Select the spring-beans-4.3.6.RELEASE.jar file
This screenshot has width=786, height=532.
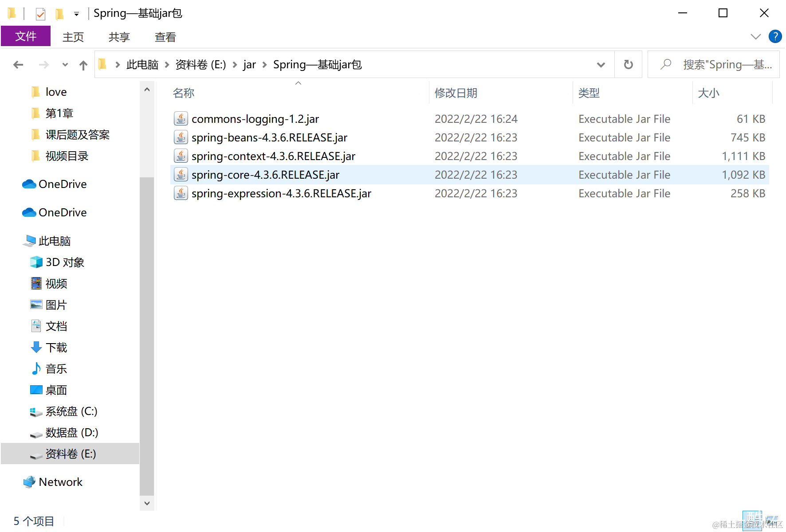point(469,137)
